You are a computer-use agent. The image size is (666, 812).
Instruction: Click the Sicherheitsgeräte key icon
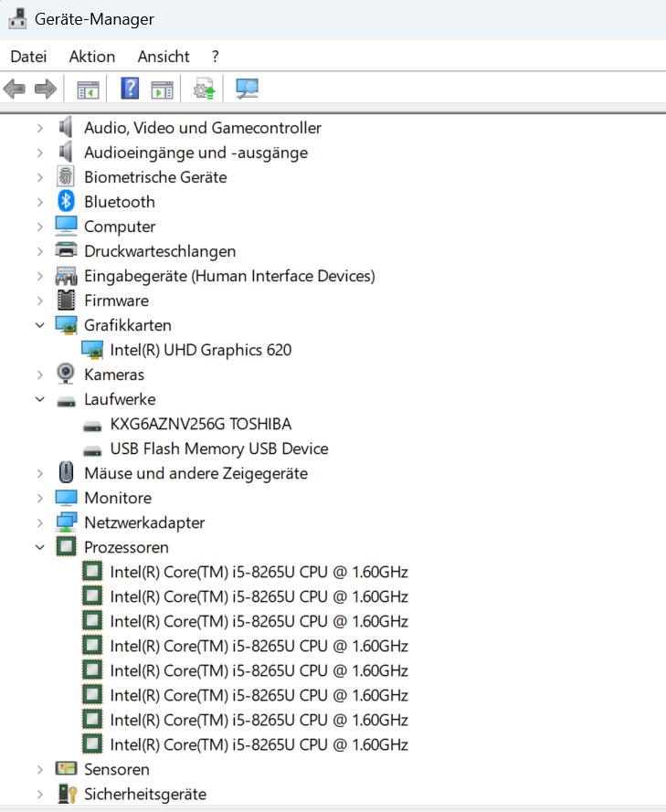[x=68, y=794]
